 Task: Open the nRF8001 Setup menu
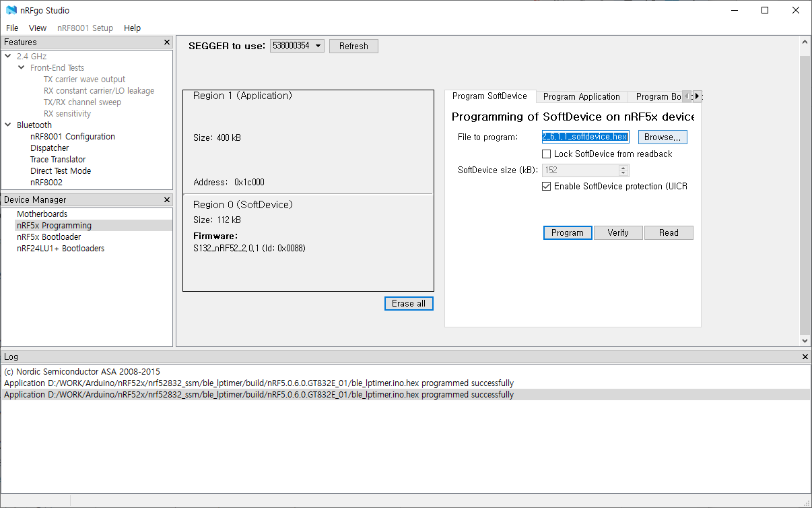[x=85, y=28]
